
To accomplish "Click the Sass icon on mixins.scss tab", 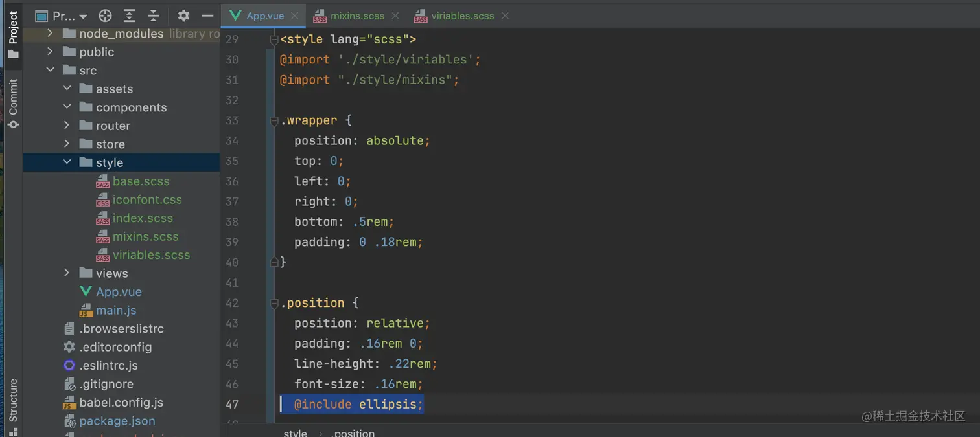I will (319, 16).
